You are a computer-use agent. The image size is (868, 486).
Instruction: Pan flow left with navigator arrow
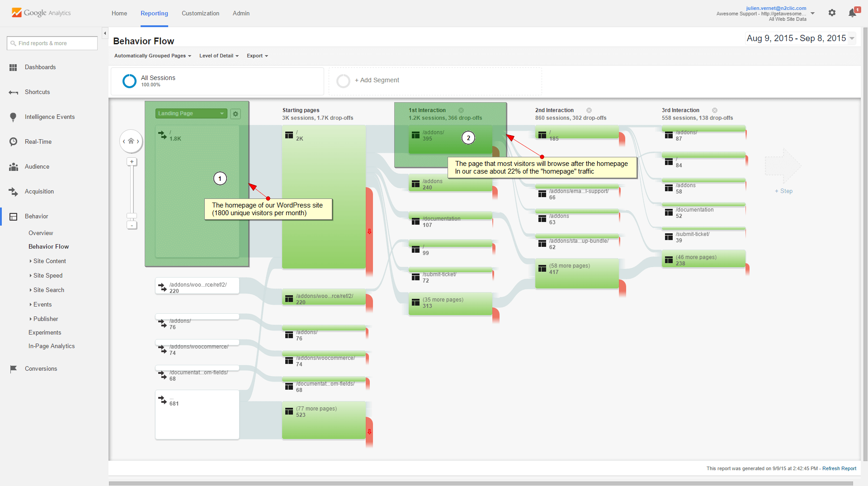(124, 142)
